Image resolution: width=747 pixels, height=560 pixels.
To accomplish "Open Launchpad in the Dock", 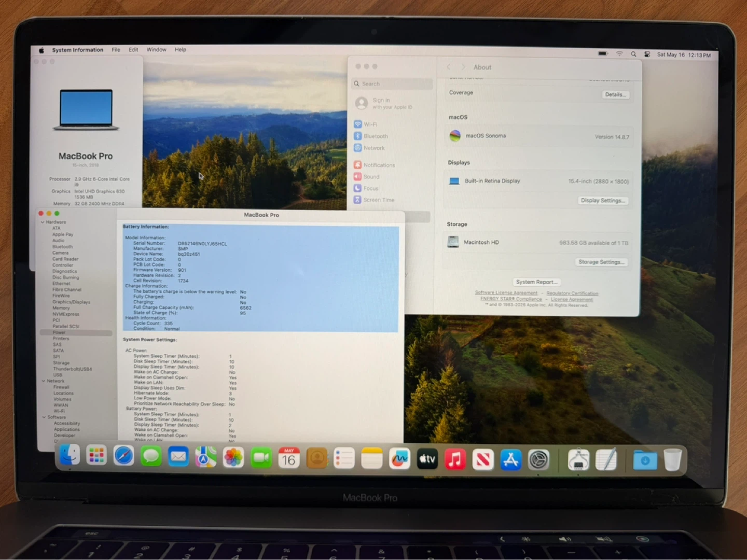I will [x=96, y=456].
